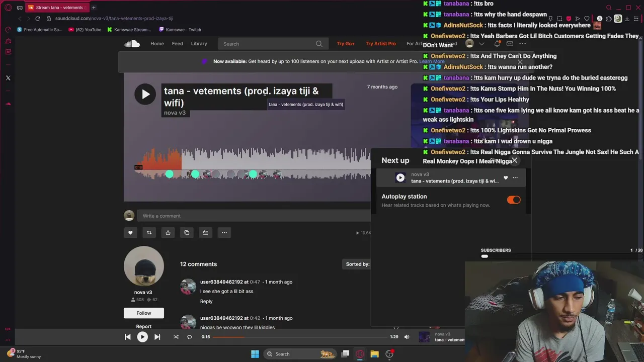
Task: Add the track to Next up queue icon
Action: [205, 232]
